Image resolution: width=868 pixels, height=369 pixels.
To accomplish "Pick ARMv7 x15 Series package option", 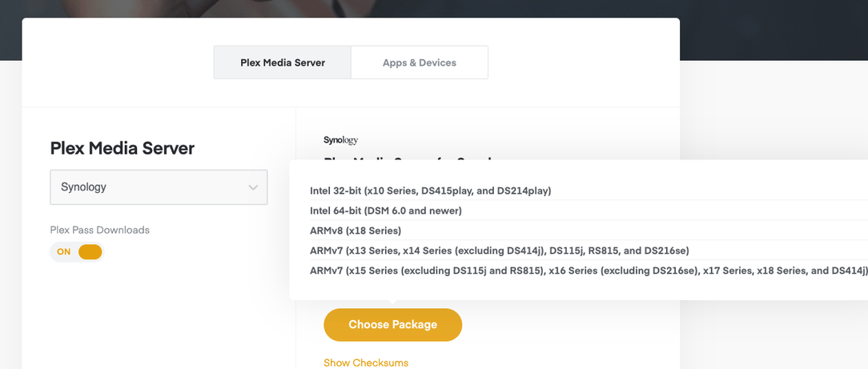I will pos(588,271).
